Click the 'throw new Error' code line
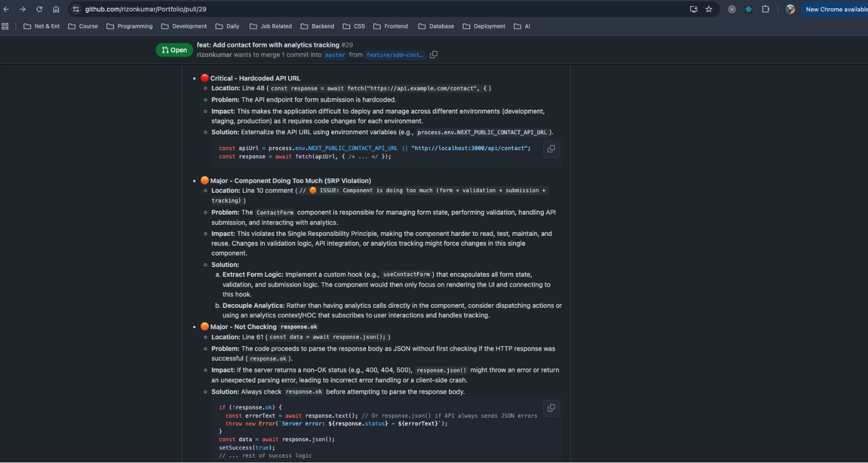This screenshot has height=463, width=868. [337, 424]
